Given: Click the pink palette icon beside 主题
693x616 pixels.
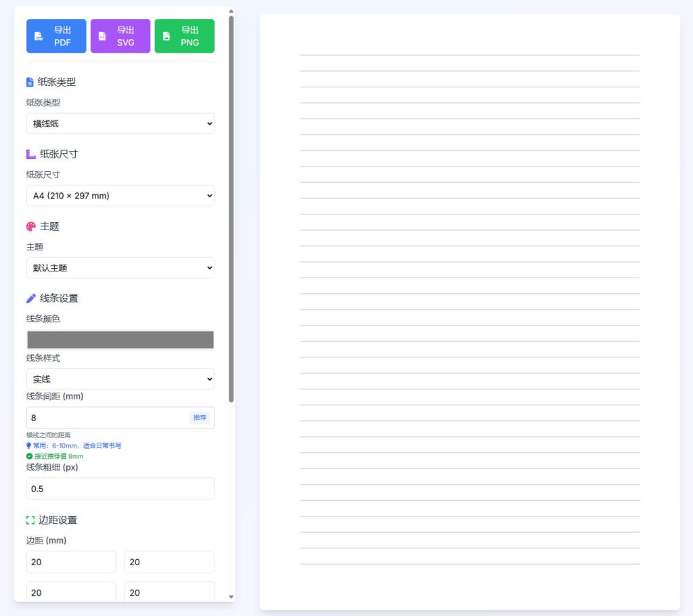Looking at the screenshot, I should tap(30, 226).
